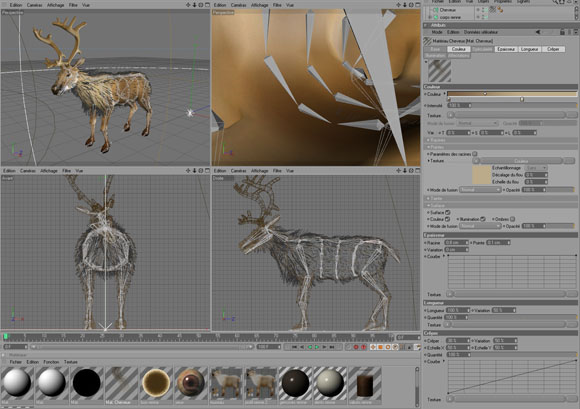Viewport: 580px width, 409px height.
Task: Enable the Ombres checkbox
Action: click(x=512, y=219)
